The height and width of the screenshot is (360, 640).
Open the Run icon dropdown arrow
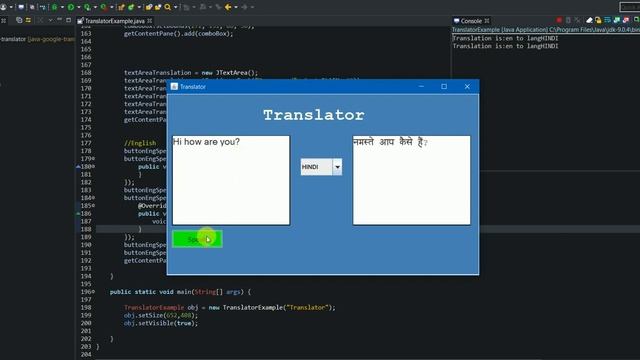[x=78, y=7]
